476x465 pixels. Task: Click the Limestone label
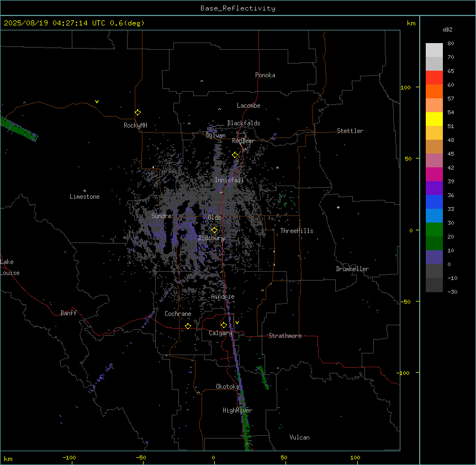click(84, 197)
